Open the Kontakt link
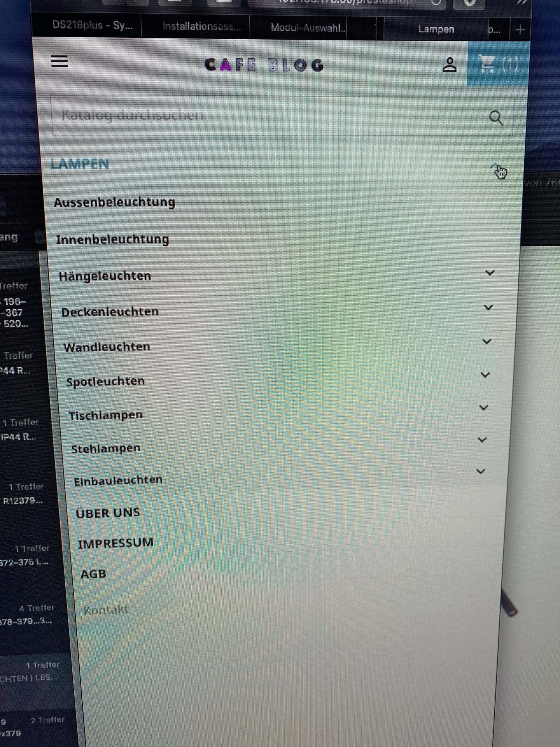The width and height of the screenshot is (560, 747). pyautogui.click(x=106, y=610)
